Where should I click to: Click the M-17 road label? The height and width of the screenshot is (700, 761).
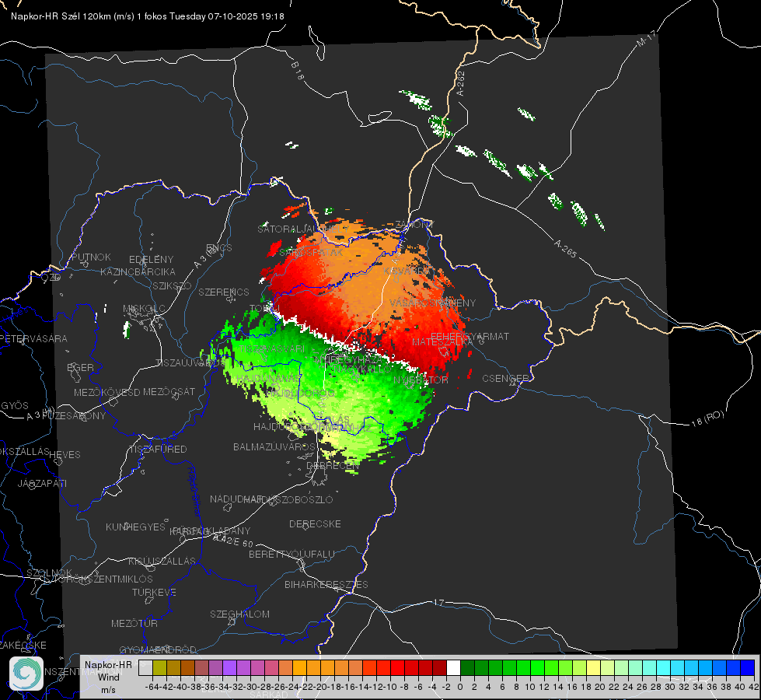(646, 38)
